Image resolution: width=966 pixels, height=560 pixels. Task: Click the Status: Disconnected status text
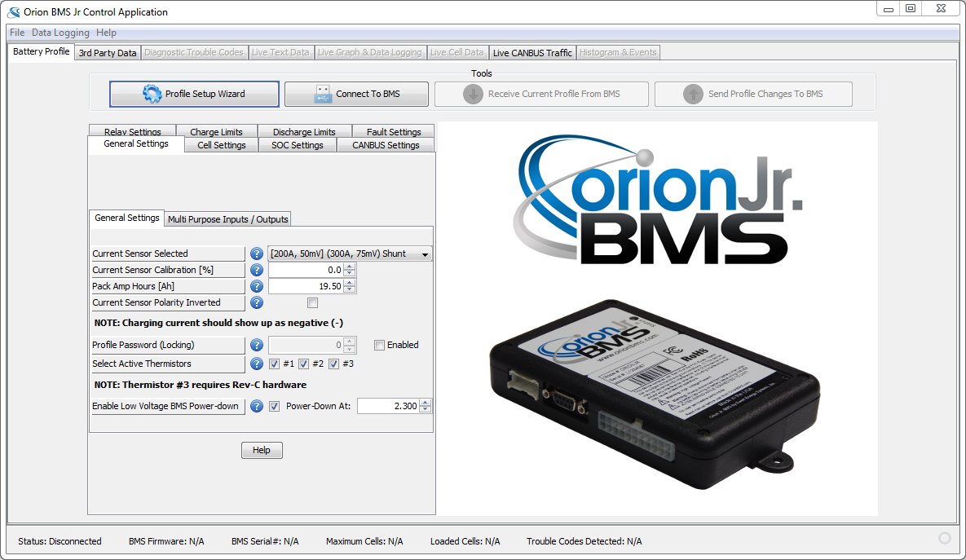click(60, 541)
